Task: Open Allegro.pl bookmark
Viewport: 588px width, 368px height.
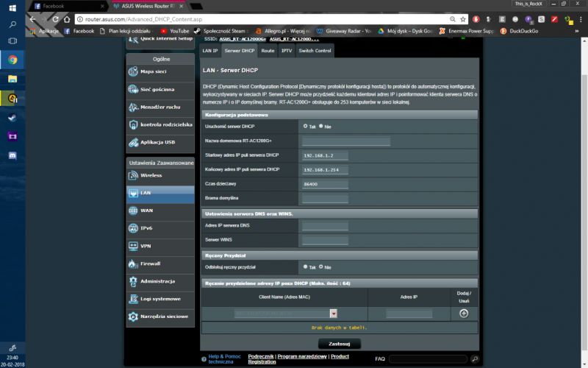Action: point(283,31)
